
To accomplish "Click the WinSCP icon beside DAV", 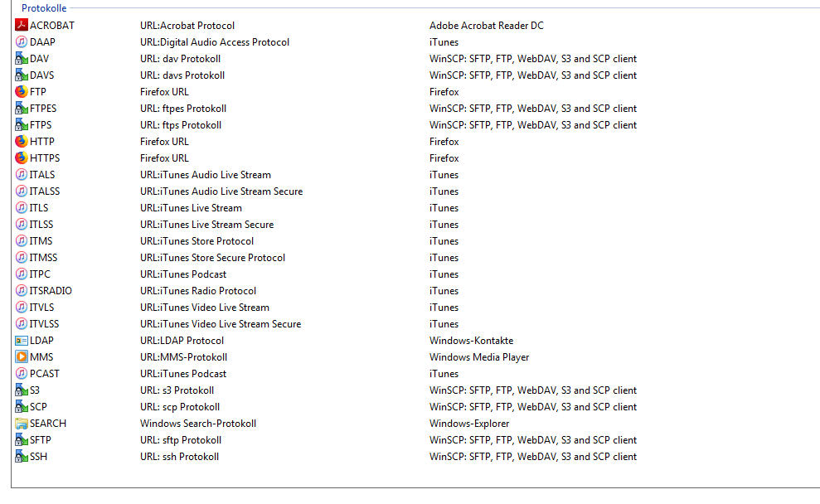I will pos(22,59).
